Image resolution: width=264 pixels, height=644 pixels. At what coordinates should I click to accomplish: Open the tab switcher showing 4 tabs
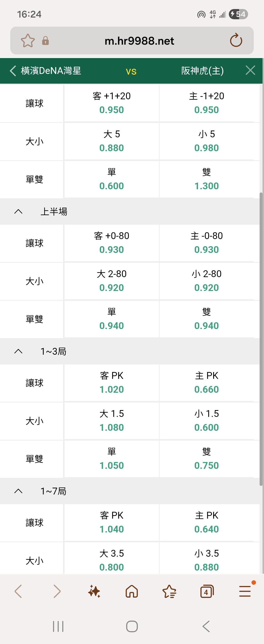tap(207, 592)
